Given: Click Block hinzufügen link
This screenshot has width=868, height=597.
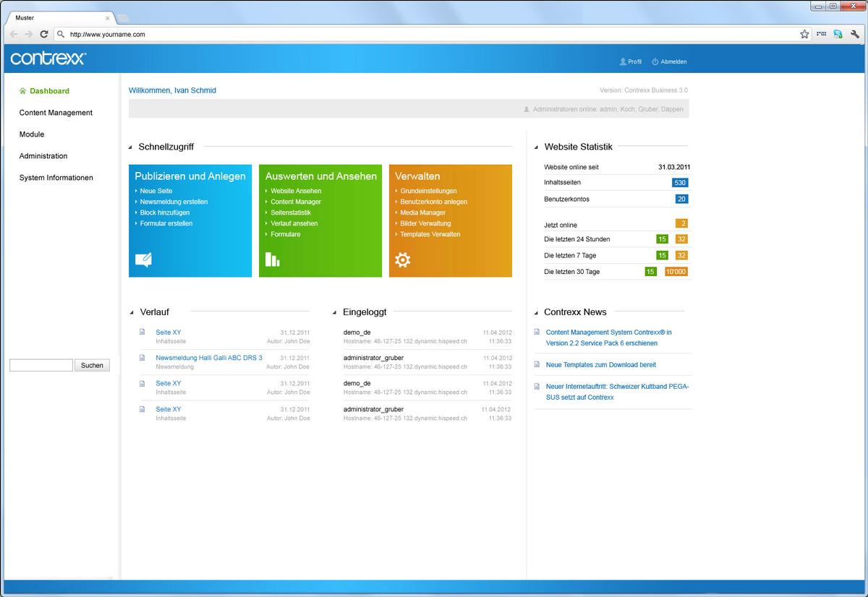Looking at the screenshot, I should 165,212.
